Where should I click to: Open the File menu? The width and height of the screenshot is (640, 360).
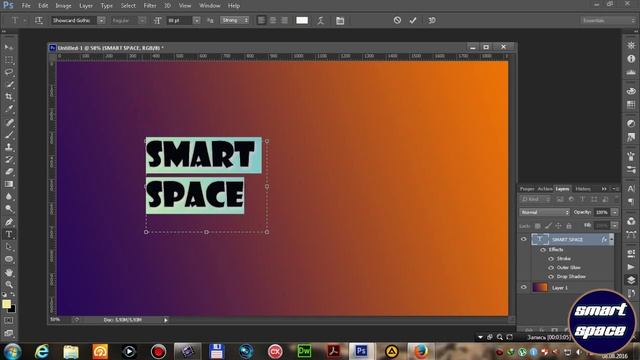[x=26, y=6]
